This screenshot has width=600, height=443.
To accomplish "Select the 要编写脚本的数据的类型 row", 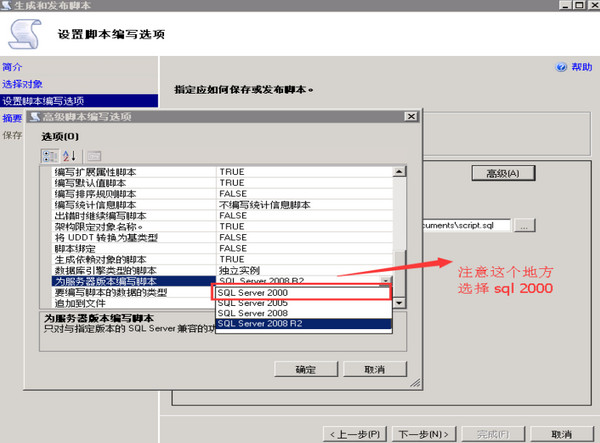I will pyautogui.click(x=134, y=292).
